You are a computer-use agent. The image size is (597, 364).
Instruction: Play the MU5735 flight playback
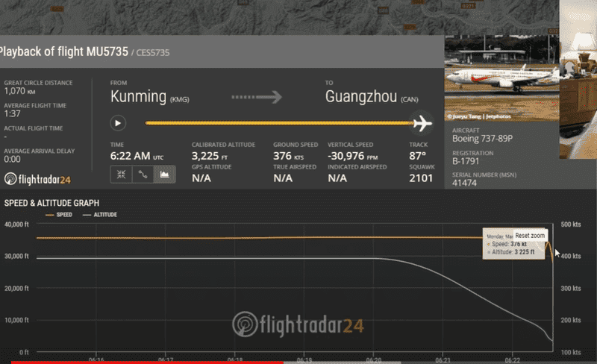(118, 123)
